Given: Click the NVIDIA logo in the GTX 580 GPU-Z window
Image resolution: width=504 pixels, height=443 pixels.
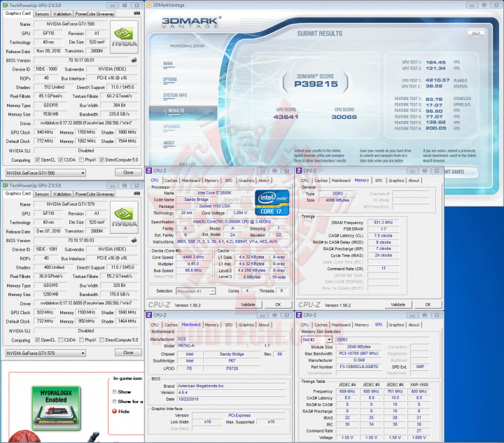Looking at the screenshot, I should pyautogui.click(x=125, y=37).
